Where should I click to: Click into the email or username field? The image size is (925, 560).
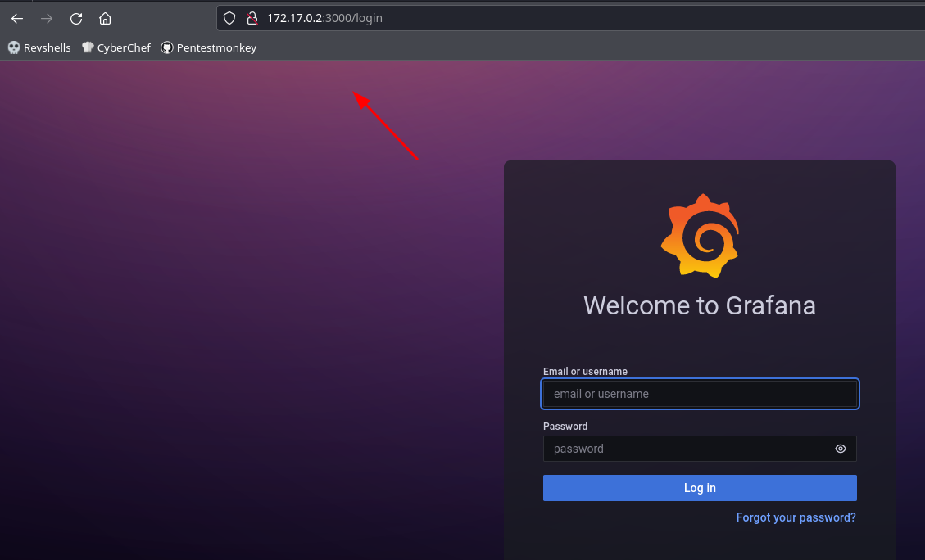click(x=700, y=394)
